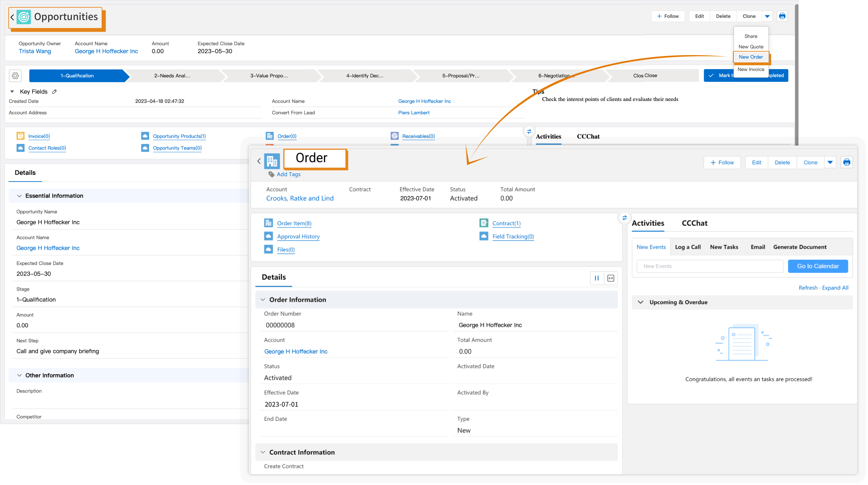The height and width of the screenshot is (485, 868).
Task: Select New Order from dropdown menu
Action: click(751, 57)
